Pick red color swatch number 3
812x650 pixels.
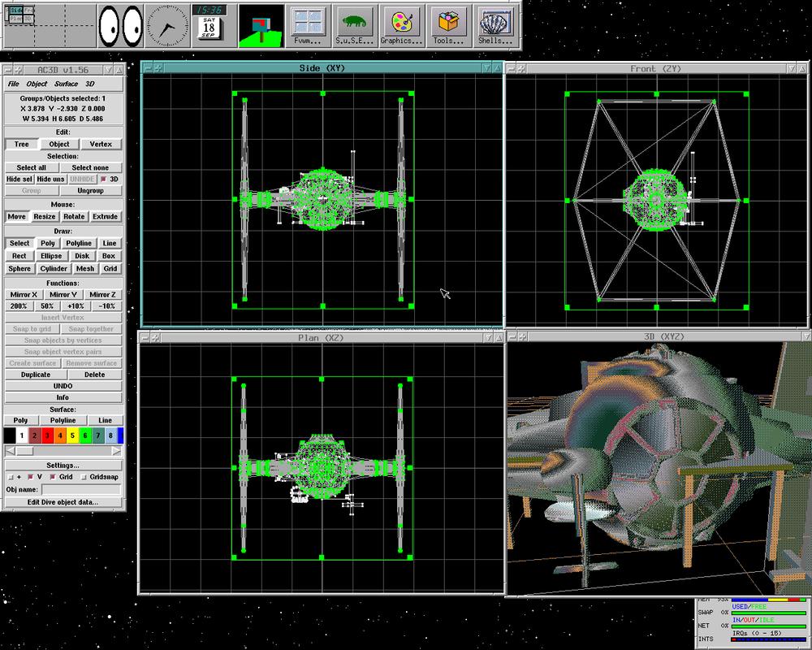click(x=47, y=435)
